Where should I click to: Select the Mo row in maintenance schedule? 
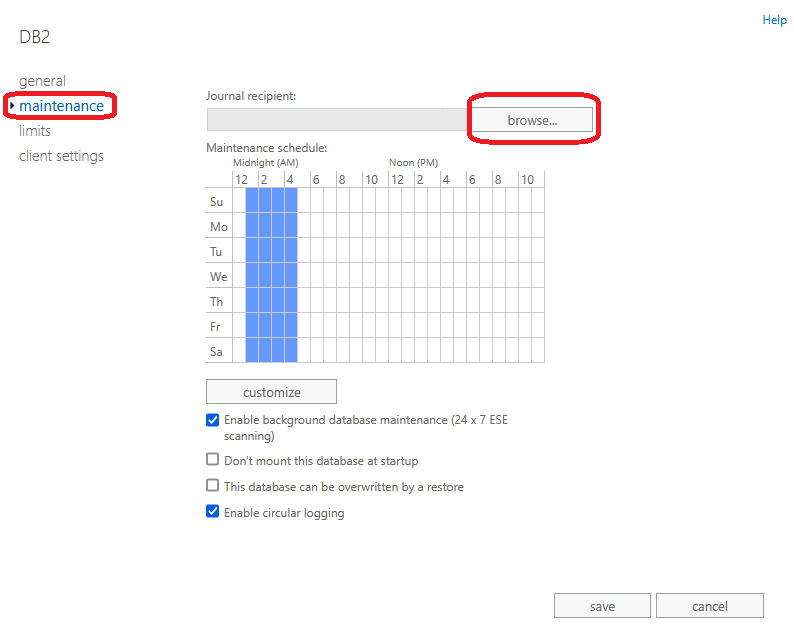coord(218,227)
